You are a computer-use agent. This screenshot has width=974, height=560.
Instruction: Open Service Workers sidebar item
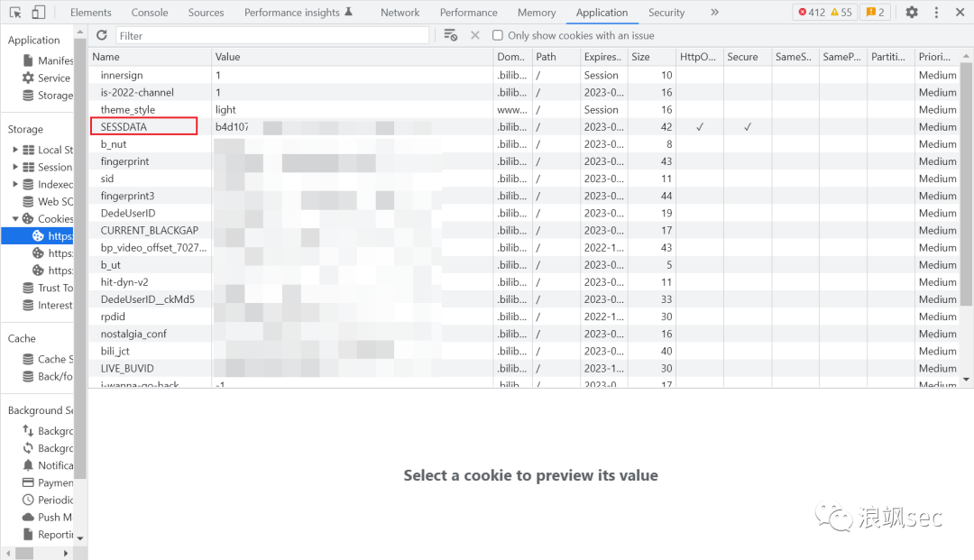(x=47, y=78)
